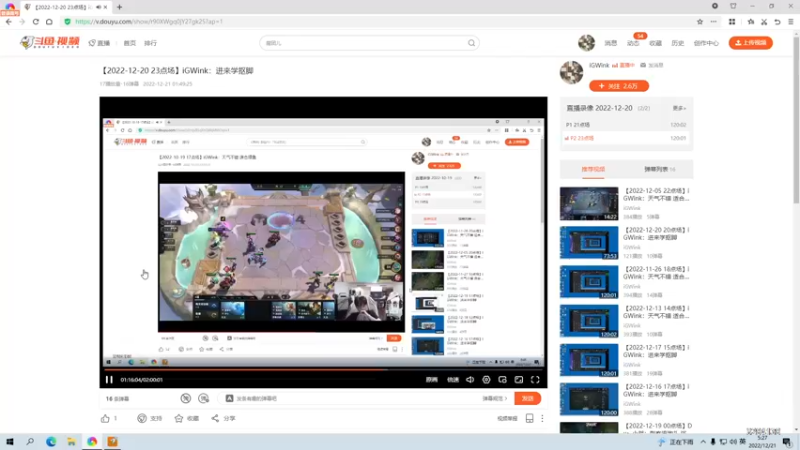Mute the player using the volume icon
Viewport: 800px width, 450px height.
[x=470, y=380]
